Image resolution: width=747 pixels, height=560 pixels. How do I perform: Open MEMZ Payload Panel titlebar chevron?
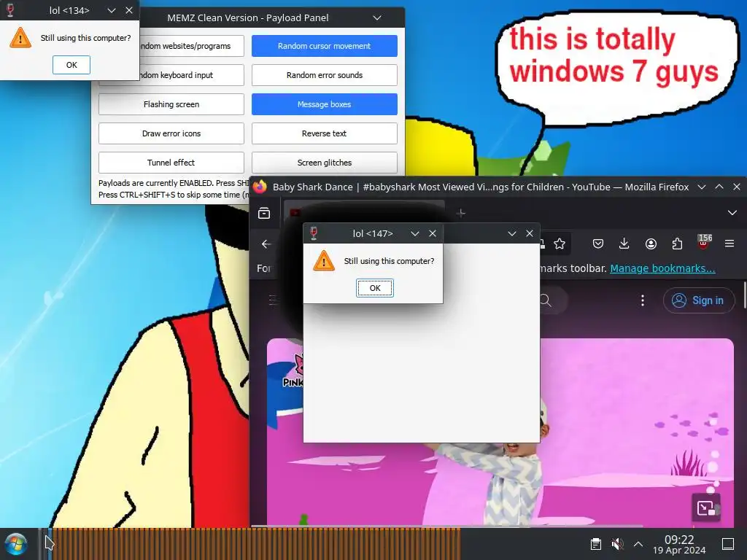tap(377, 18)
